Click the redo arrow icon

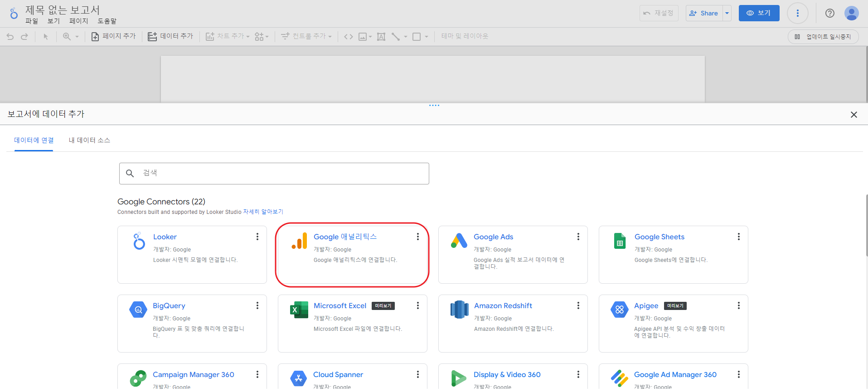[24, 37]
